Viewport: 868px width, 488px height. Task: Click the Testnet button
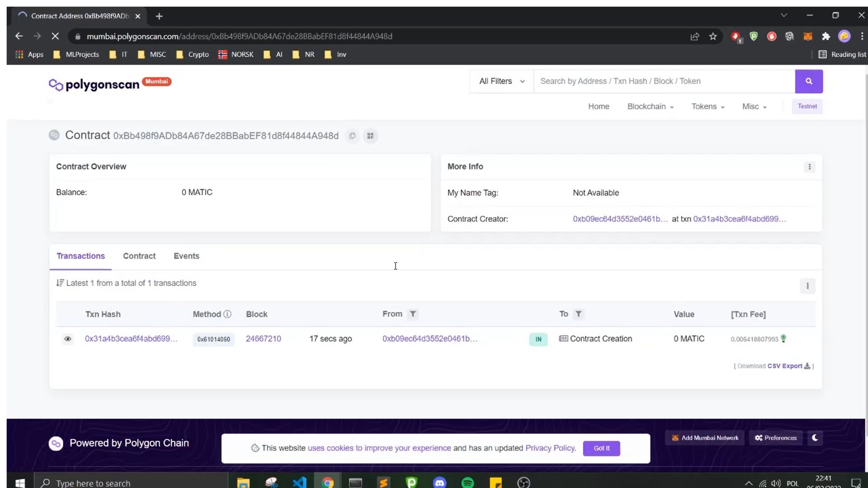point(807,107)
